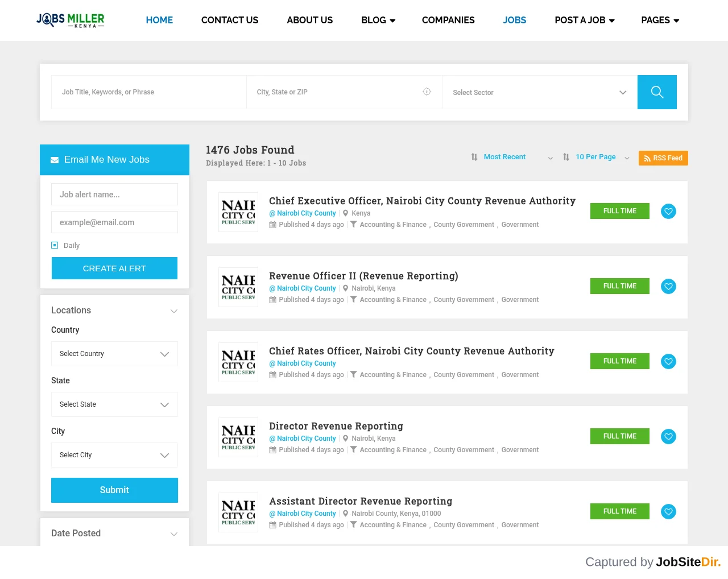Open the Select Country dropdown
Image resolution: width=728 pixels, height=579 pixels.
(114, 354)
